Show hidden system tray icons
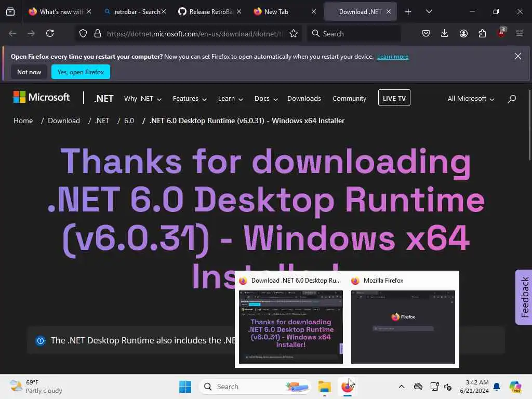 pos(402,387)
